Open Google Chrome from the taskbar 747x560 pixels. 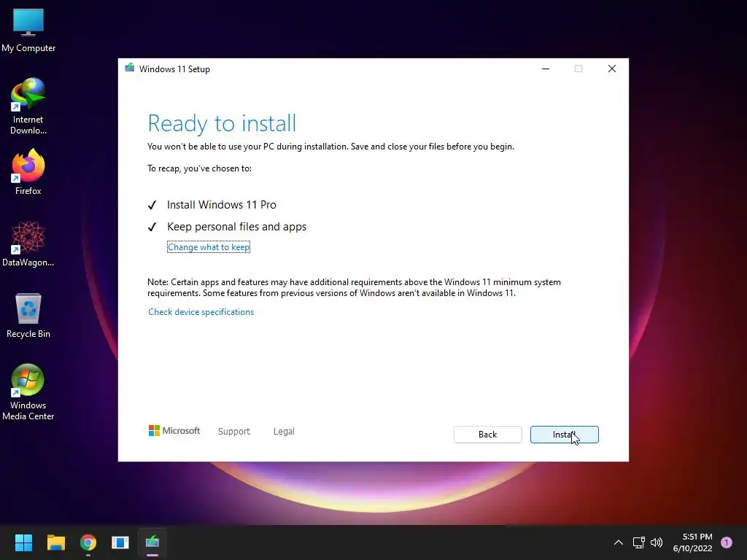pos(88,542)
